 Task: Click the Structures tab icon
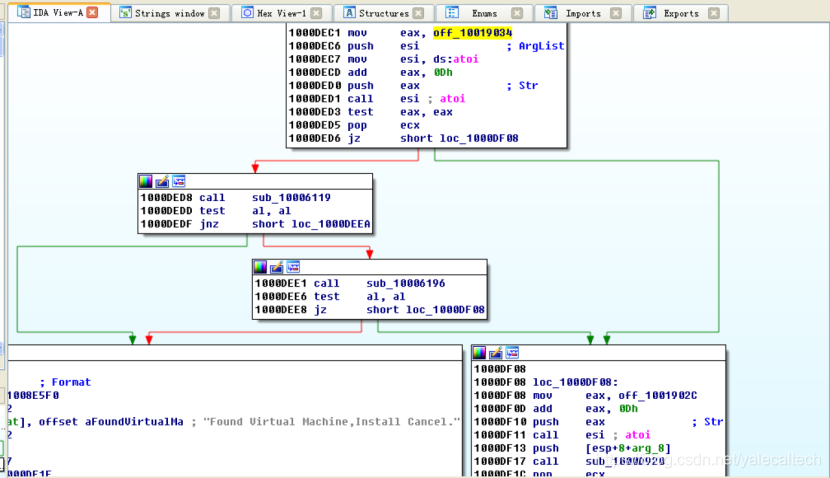(349, 13)
